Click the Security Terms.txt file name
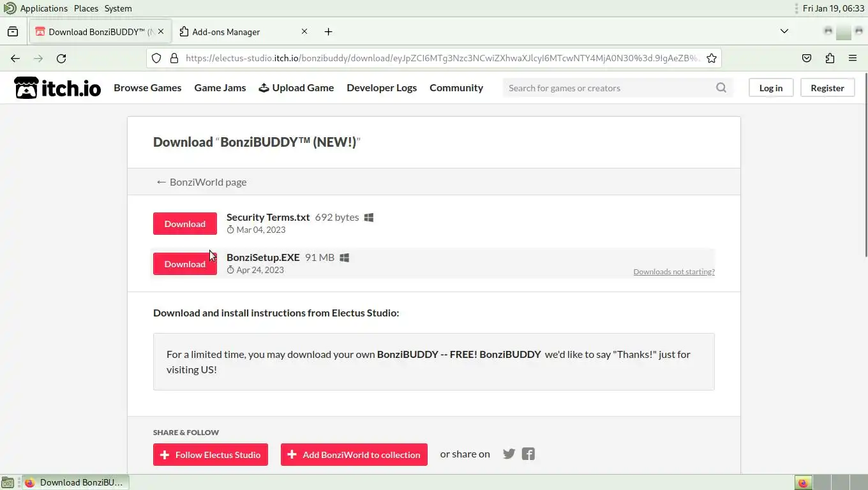Viewport: 868px width, 490px height. [268, 218]
